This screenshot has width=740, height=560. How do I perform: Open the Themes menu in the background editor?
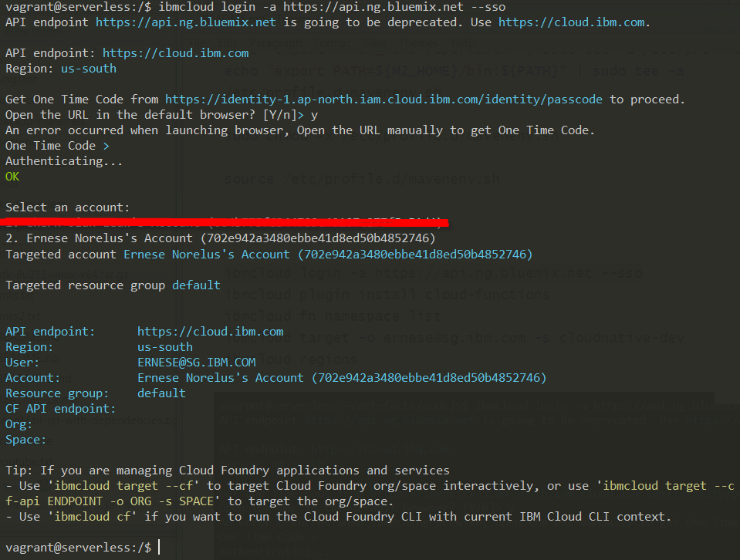[418, 43]
